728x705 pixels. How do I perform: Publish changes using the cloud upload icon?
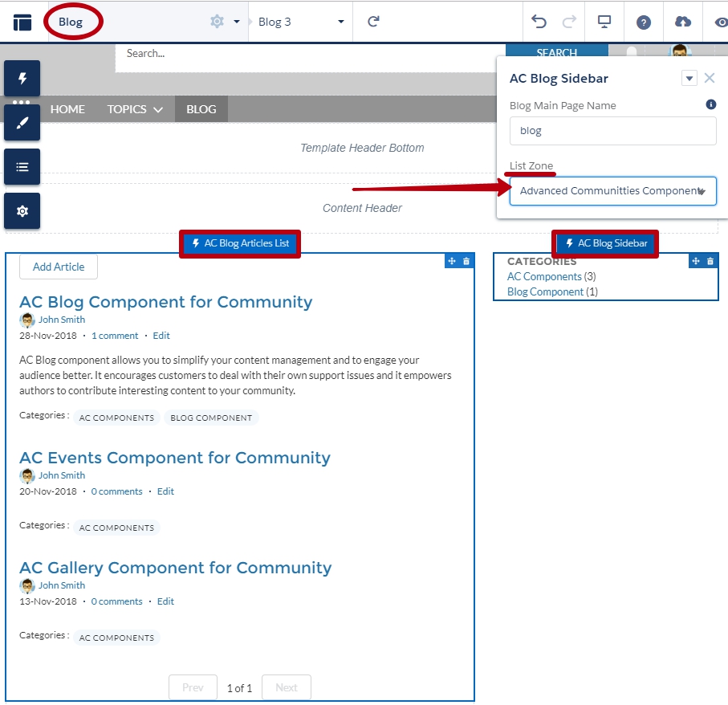[682, 22]
